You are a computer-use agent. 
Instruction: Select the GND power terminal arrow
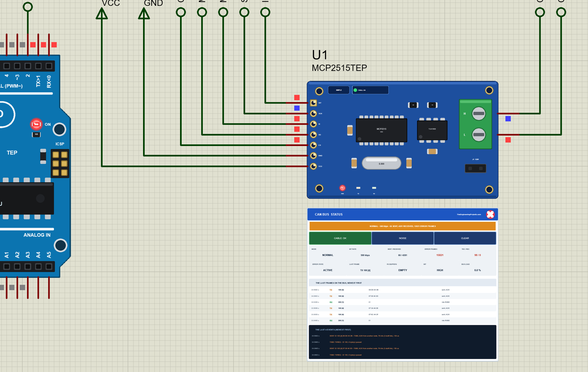click(x=144, y=13)
